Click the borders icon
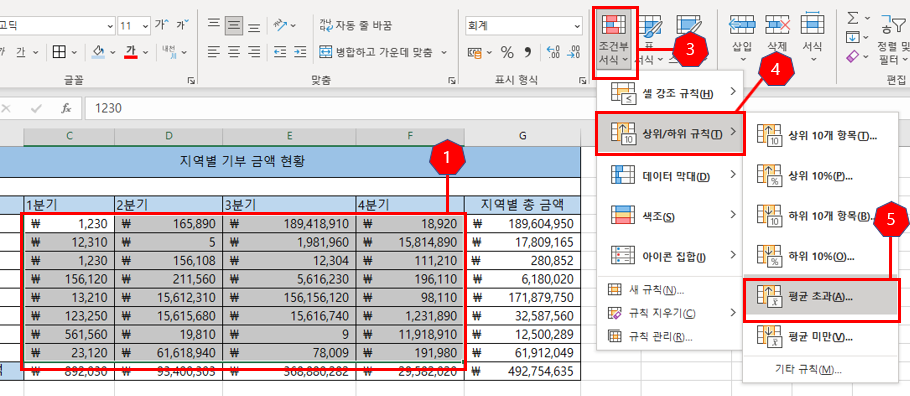910x396 pixels. click(59, 52)
